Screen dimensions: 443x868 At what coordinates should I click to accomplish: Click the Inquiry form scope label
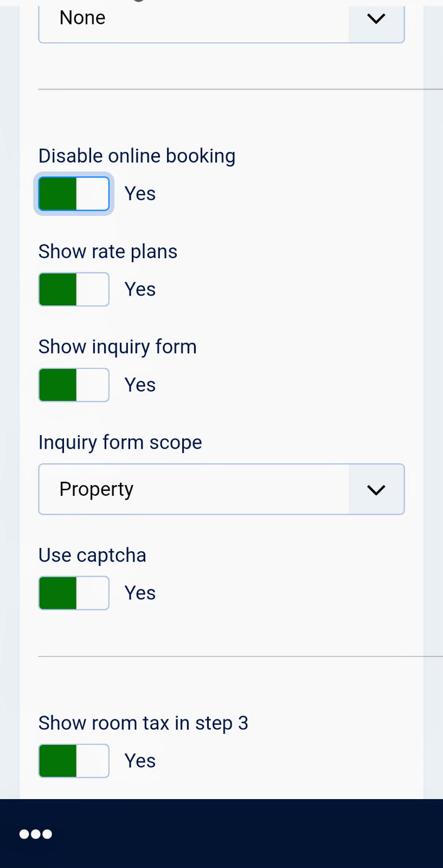click(120, 442)
